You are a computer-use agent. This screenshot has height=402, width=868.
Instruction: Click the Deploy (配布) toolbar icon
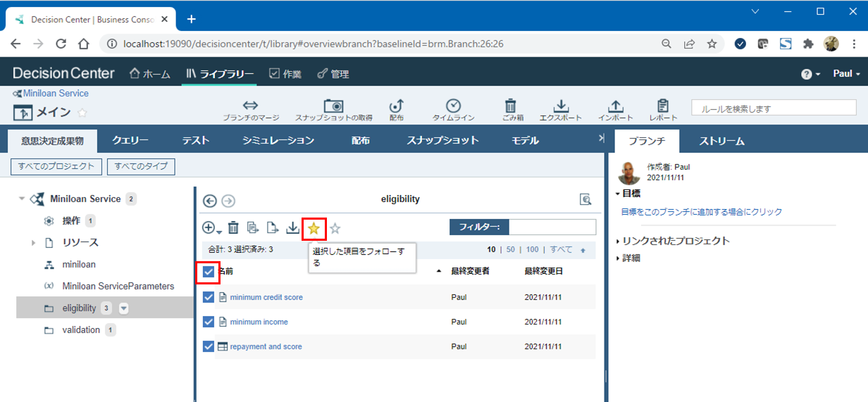pyautogui.click(x=396, y=110)
